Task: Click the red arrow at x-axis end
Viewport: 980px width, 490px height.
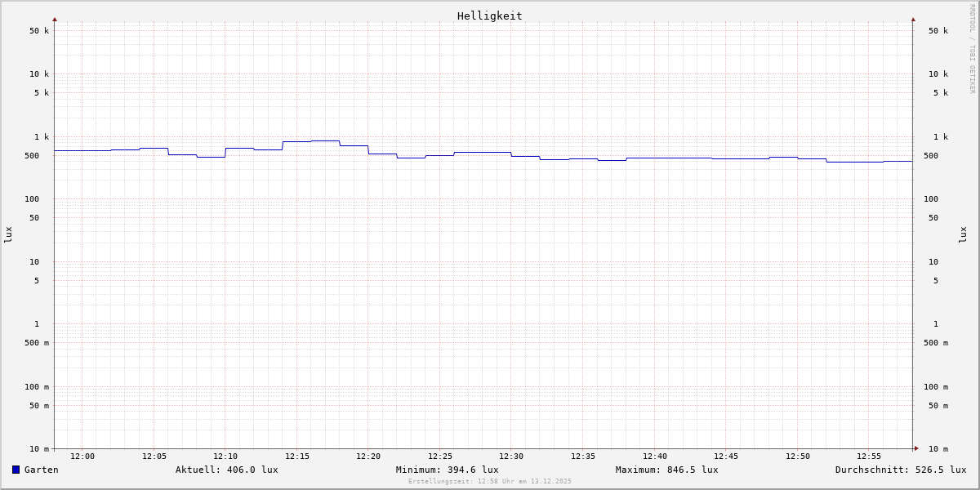Action: 916,448
